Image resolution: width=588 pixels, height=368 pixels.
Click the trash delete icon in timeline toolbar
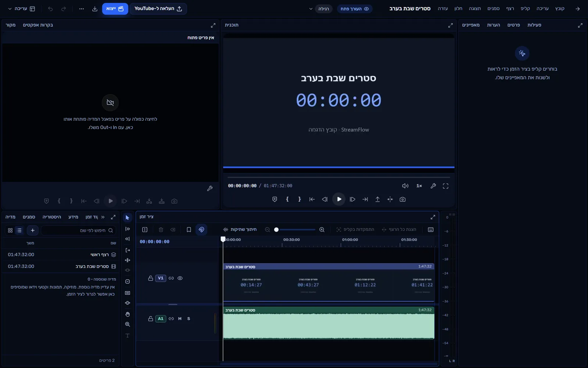point(161,230)
